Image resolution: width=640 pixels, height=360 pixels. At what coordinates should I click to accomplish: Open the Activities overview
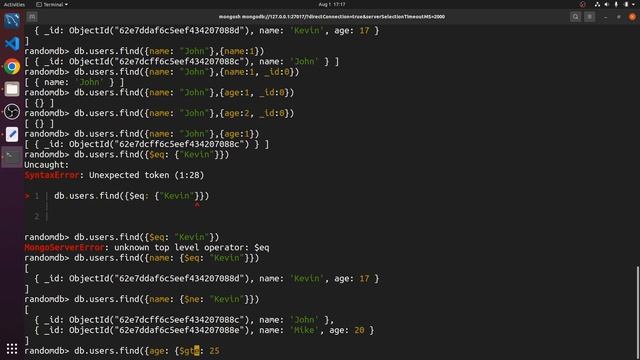click(14, 4)
